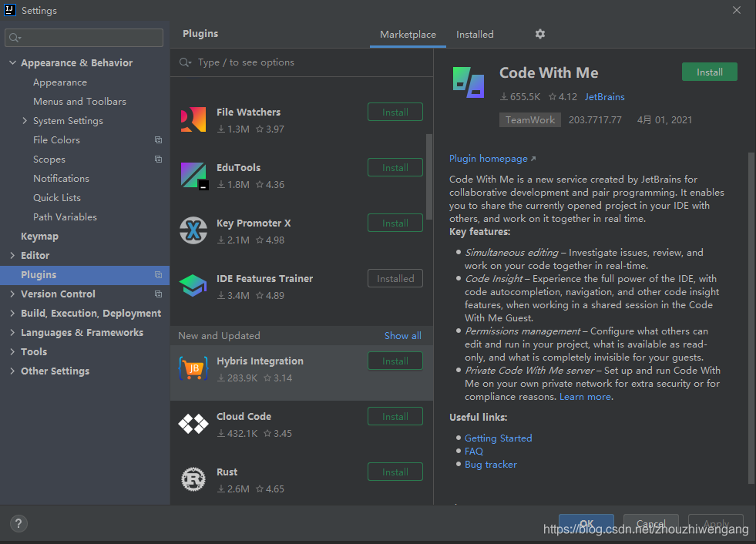Screen dimensions: 756x544
Task: Click the Rust plugin icon
Action: [193, 479]
